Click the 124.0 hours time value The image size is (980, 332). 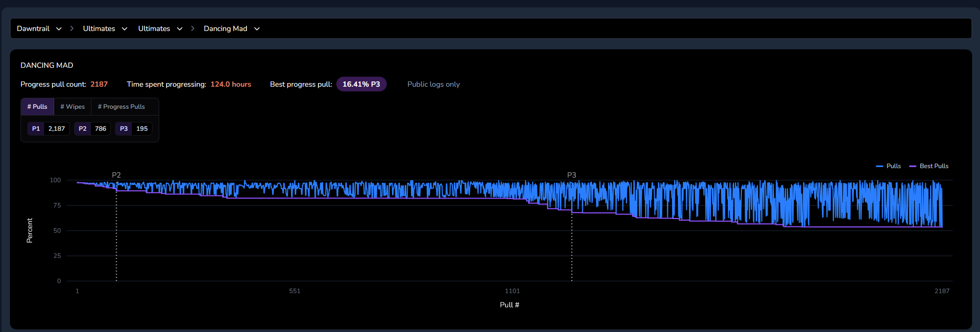pyautogui.click(x=231, y=84)
